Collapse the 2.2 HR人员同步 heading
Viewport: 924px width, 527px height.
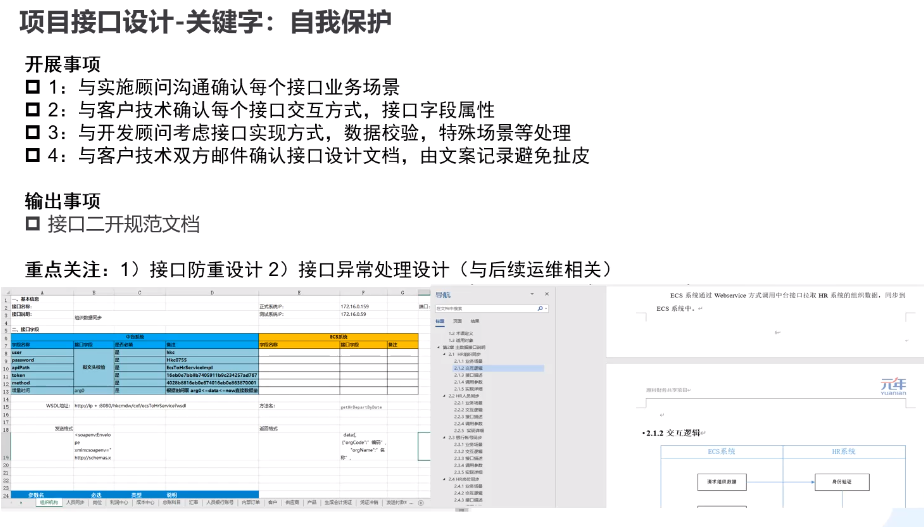click(444, 396)
